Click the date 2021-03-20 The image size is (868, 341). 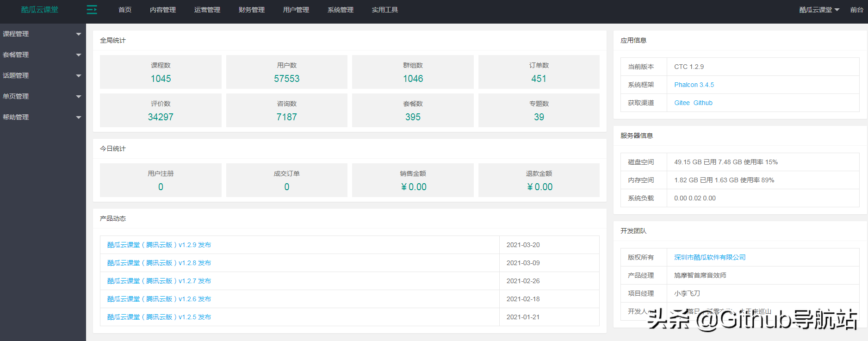point(523,245)
